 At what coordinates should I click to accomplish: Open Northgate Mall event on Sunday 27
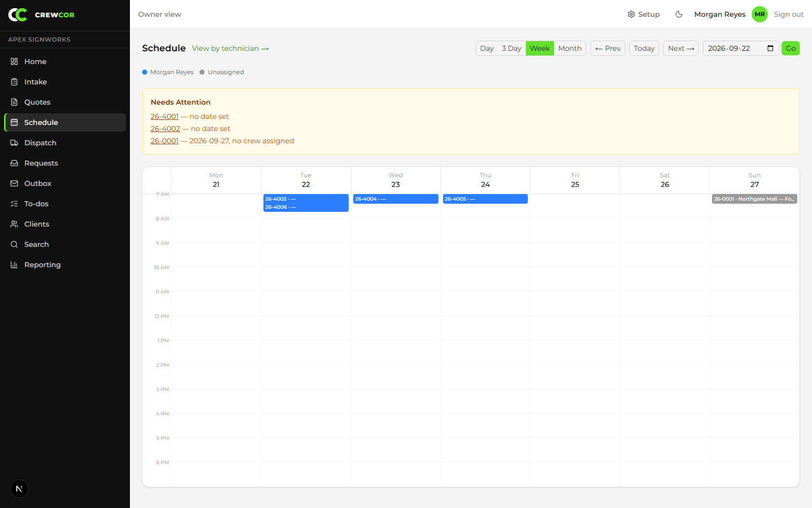coord(755,199)
